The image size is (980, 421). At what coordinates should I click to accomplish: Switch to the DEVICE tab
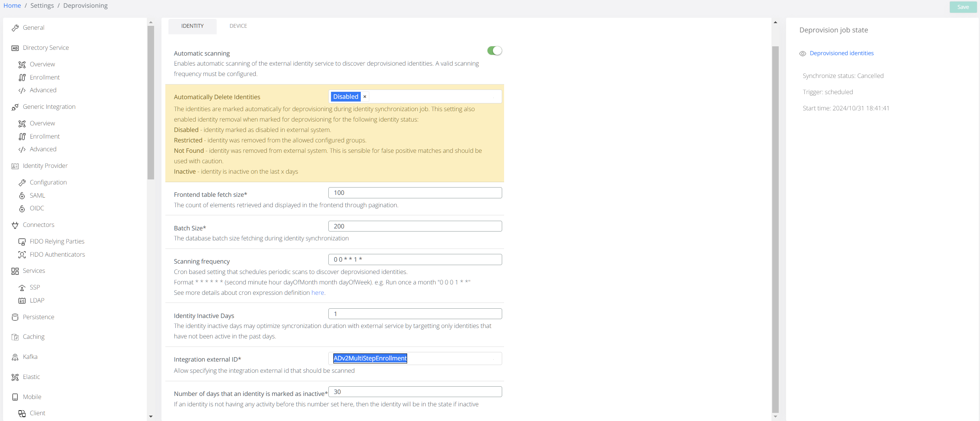(x=238, y=26)
